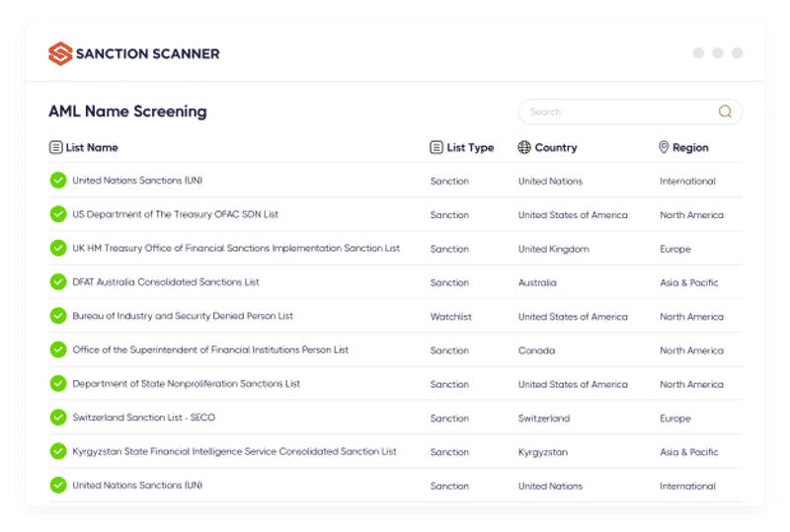Select 'UK HM Treasury Office of Financial Sanctions' row name
This screenshot has height=532, width=790.
[x=236, y=249]
